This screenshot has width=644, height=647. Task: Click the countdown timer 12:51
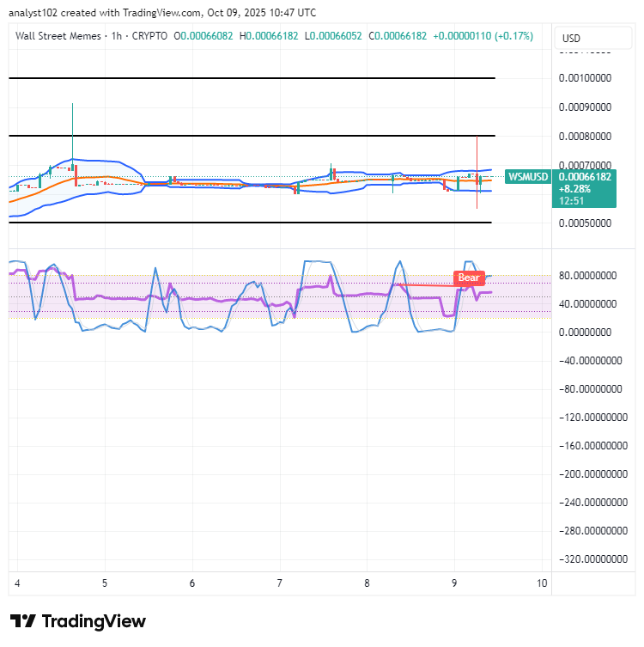[x=571, y=201]
